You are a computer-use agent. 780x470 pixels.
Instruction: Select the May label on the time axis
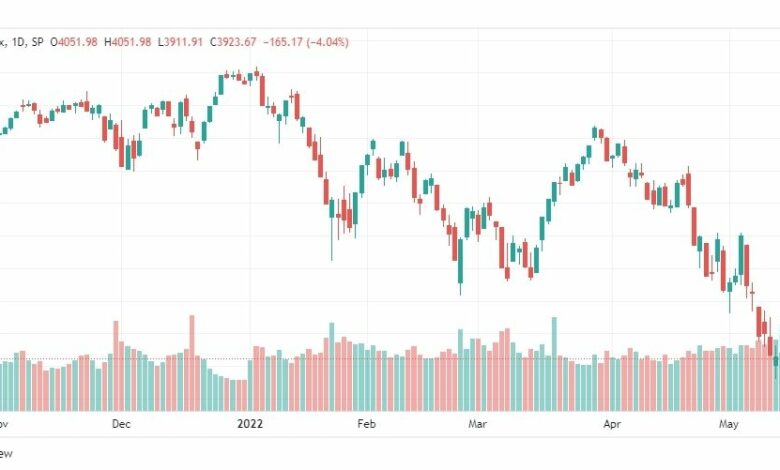tap(729, 424)
